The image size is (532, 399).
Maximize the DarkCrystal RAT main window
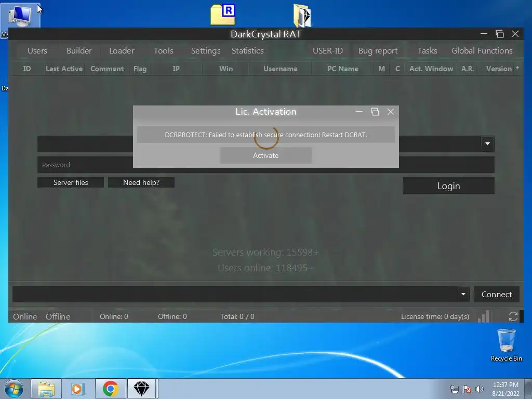[499, 34]
